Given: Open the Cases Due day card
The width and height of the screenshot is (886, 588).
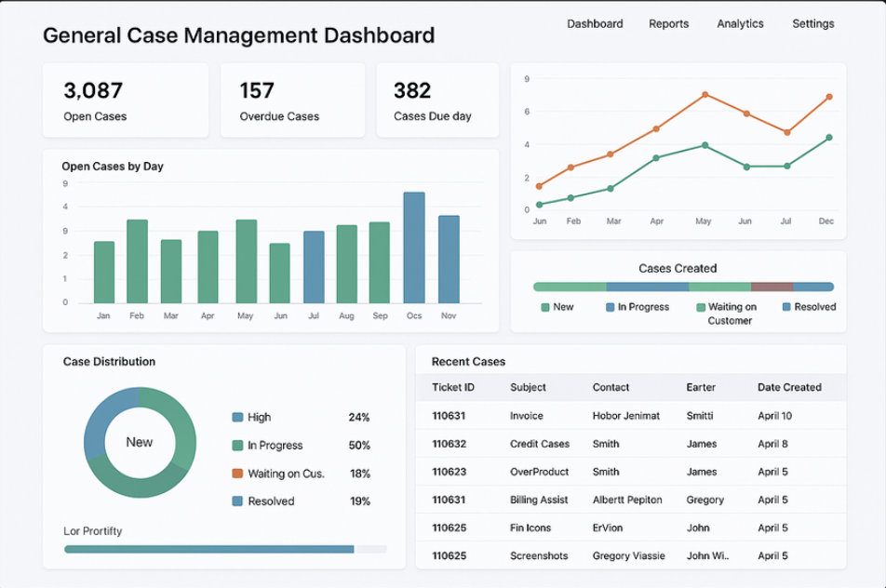Looking at the screenshot, I should pyautogui.click(x=437, y=100).
